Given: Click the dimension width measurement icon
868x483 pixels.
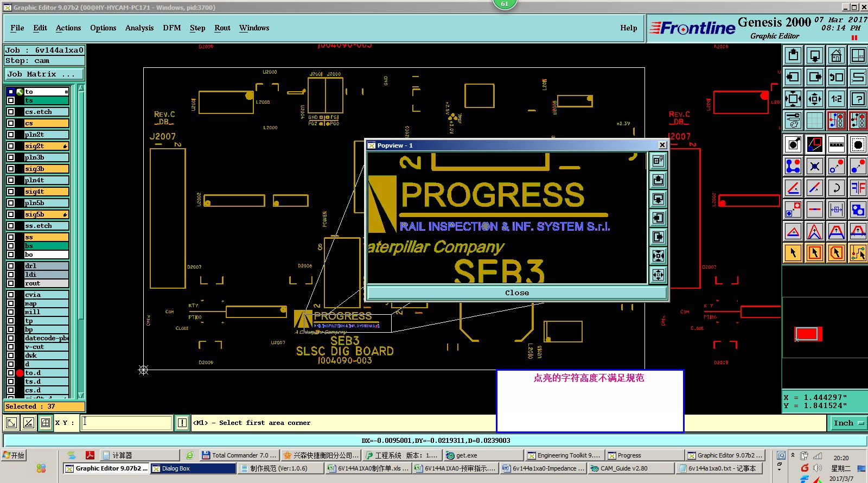Looking at the screenshot, I should click(837, 209).
